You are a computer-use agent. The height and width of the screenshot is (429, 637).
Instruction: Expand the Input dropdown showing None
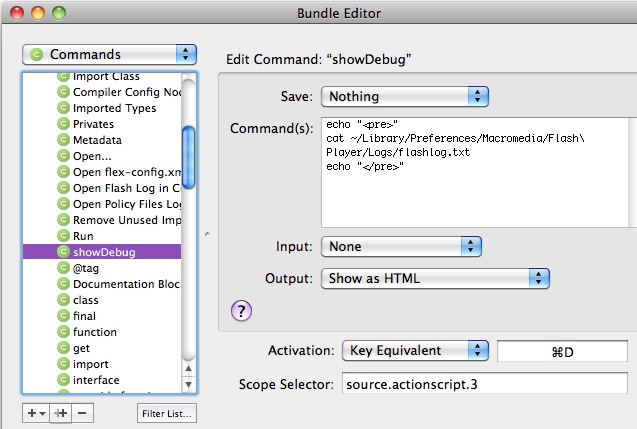coord(401,246)
